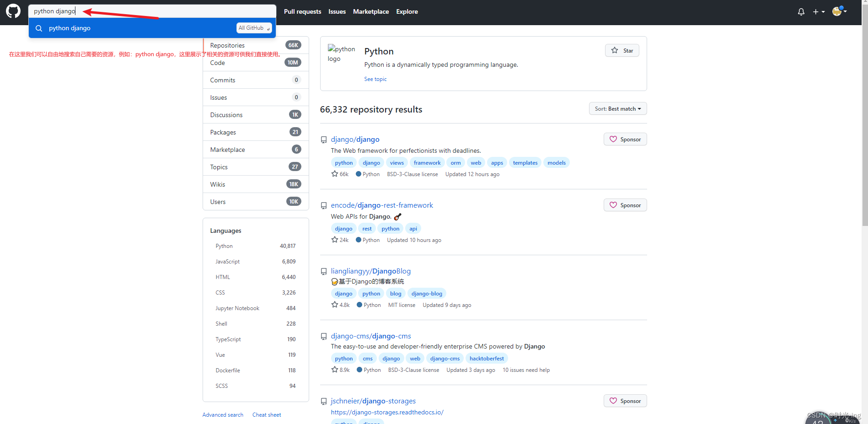Filter results by Commits
This screenshot has height=424, width=868.
256,80
